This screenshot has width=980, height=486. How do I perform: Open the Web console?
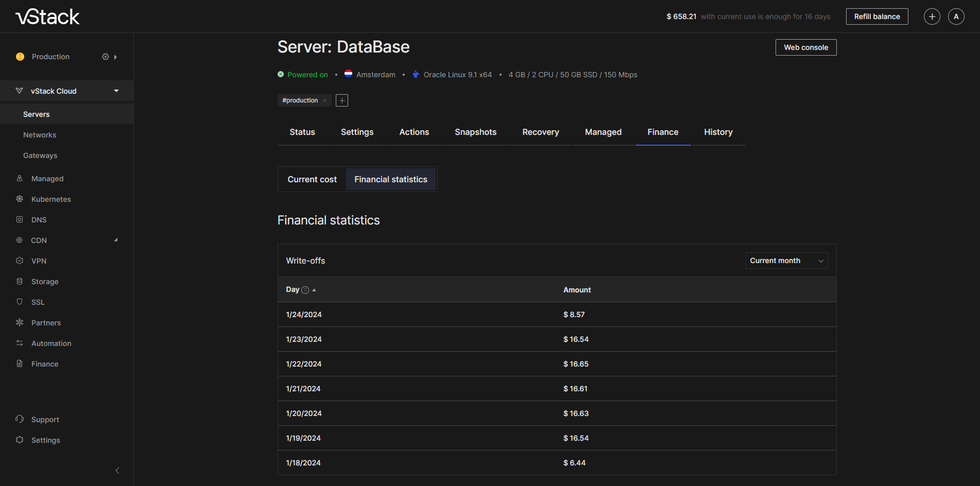coord(806,47)
